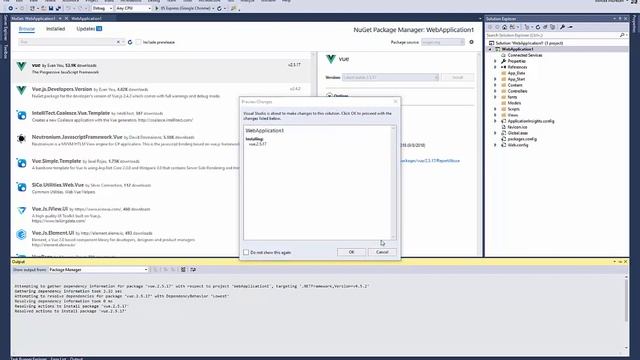Select the Scripts folder
Image resolution: width=640 pixels, height=360 pixels.
[513, 109]
